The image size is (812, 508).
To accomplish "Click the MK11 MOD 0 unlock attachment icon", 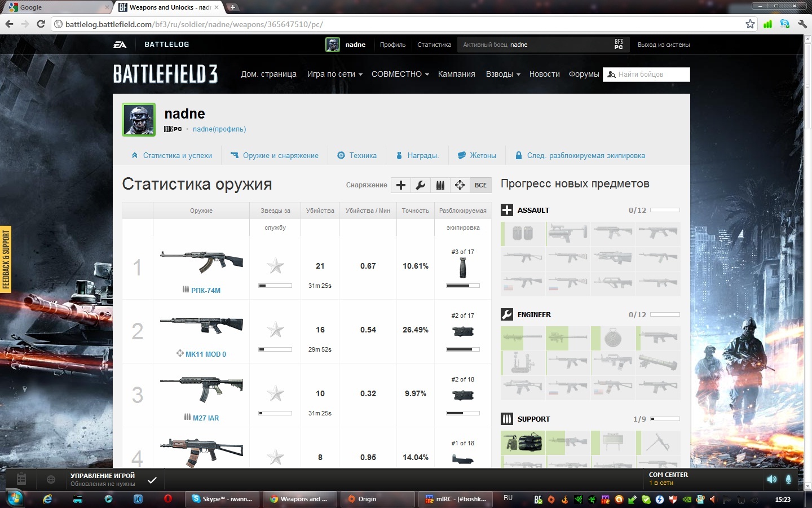I will pos(463,332).
